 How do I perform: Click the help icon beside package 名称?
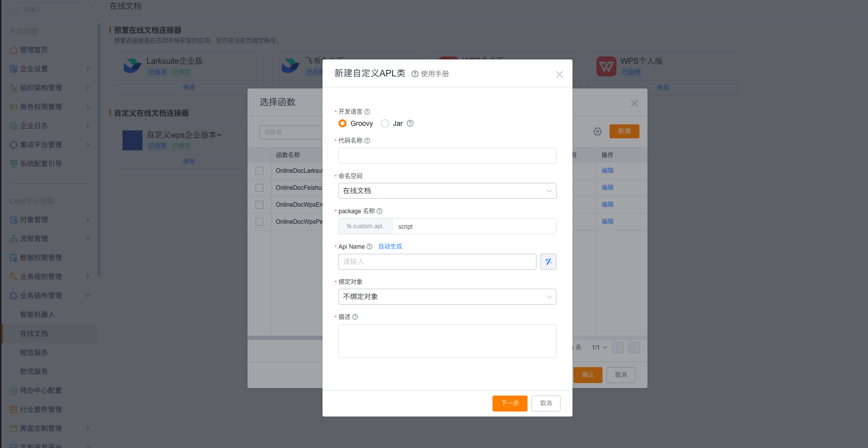coord(379,211)
